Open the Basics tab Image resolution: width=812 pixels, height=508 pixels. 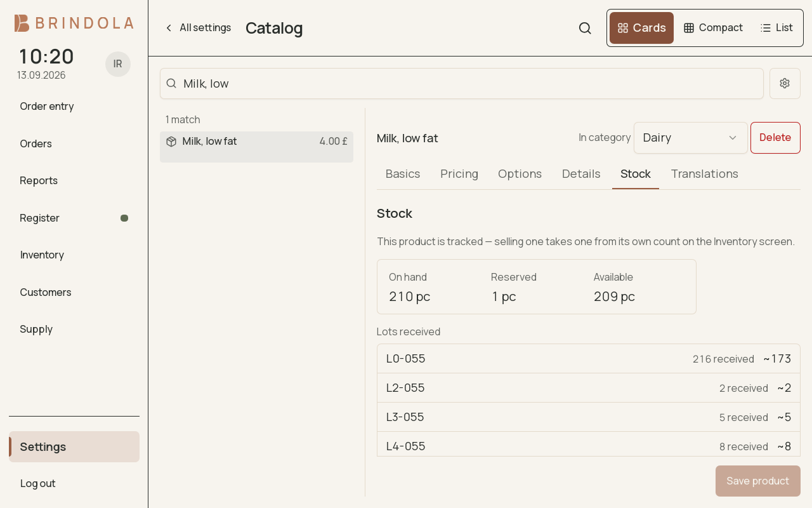(403, 174)
